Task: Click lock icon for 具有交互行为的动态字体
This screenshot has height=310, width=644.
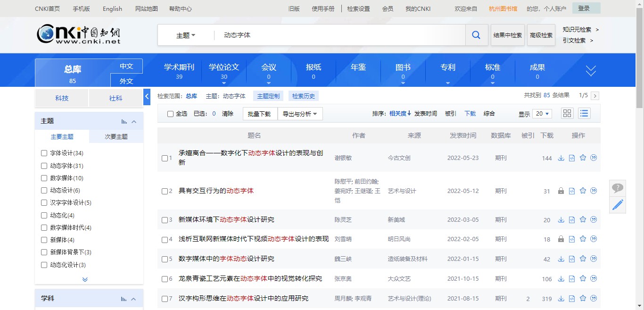Action: [x=561, y=191]
